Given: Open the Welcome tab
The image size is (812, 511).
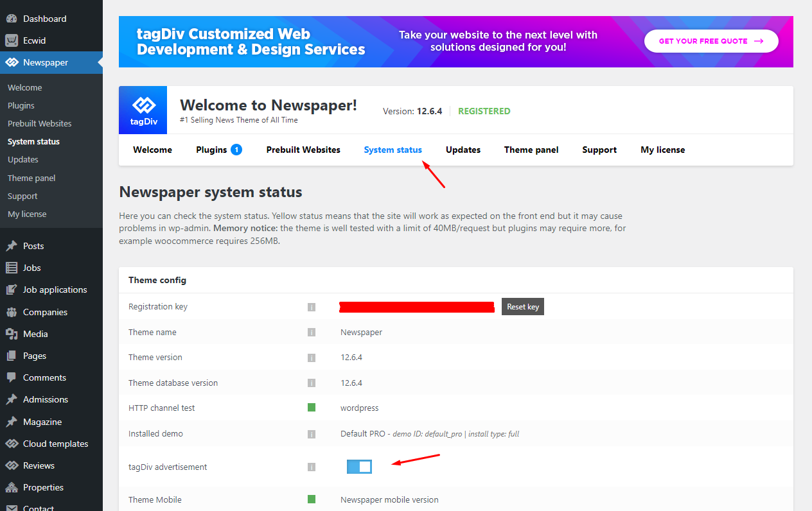Looking at the screenshot, I should coord(152,150).
